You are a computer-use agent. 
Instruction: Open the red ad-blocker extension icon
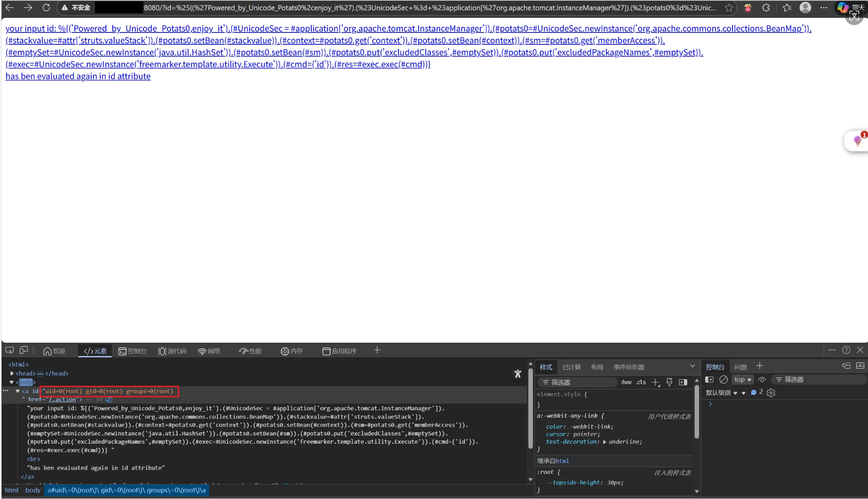tap(748, 8)
